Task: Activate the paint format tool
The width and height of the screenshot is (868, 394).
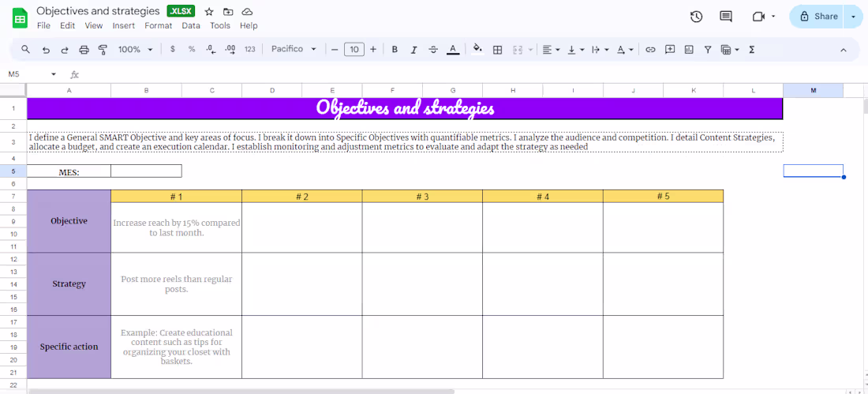Action: coord(103,49)
